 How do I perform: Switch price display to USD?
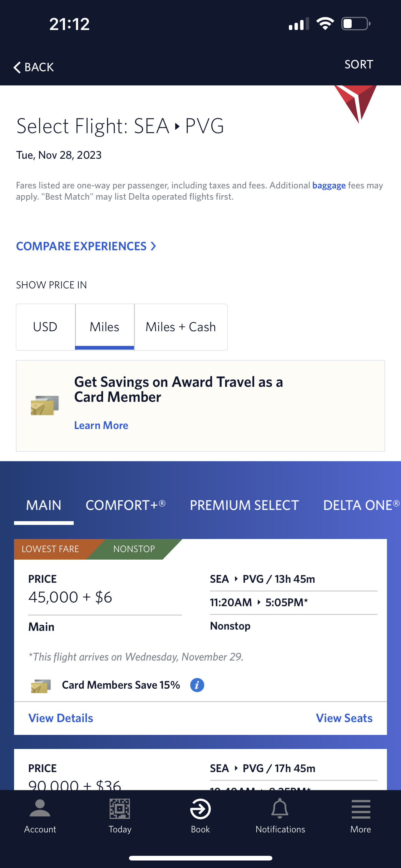(46, 327)
